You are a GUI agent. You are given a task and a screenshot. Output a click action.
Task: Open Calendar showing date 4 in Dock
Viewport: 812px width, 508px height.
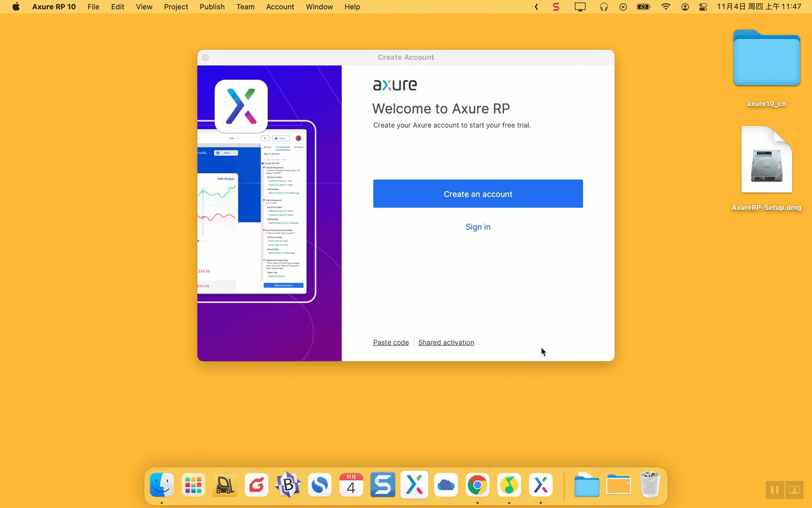tap(351, 485)
